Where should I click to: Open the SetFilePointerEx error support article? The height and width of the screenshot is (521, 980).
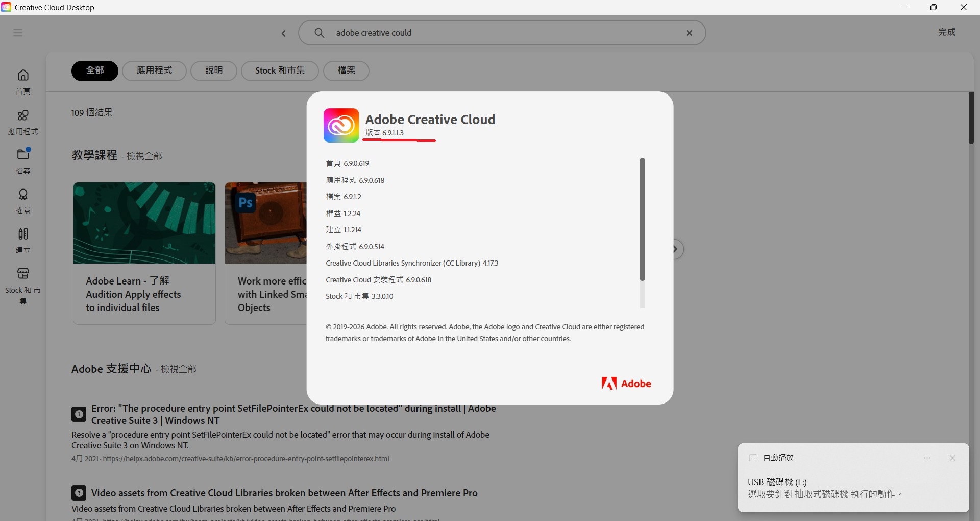pos(293,414)
